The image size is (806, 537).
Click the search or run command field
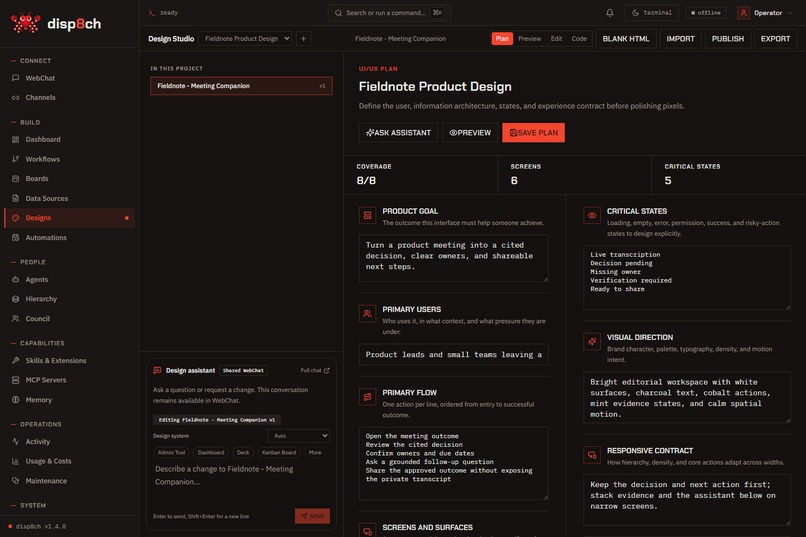click(389, 13)
